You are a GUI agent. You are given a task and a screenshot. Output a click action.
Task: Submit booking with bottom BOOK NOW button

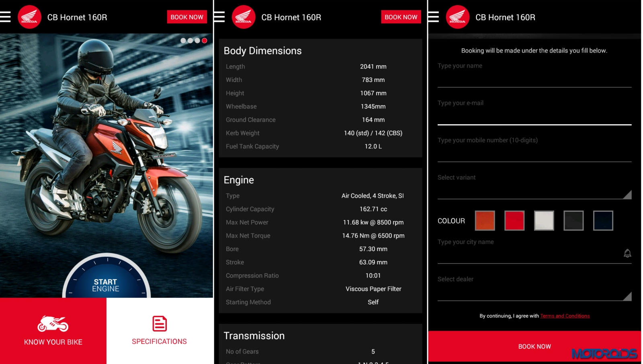coord(534,346)
